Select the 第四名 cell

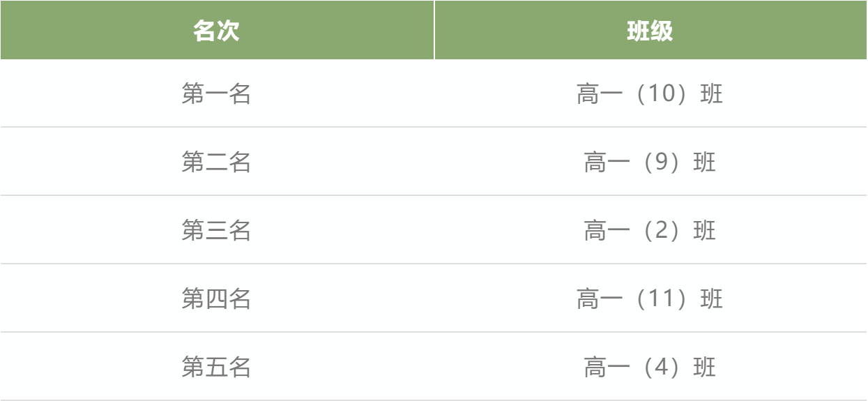pos(217,298)
